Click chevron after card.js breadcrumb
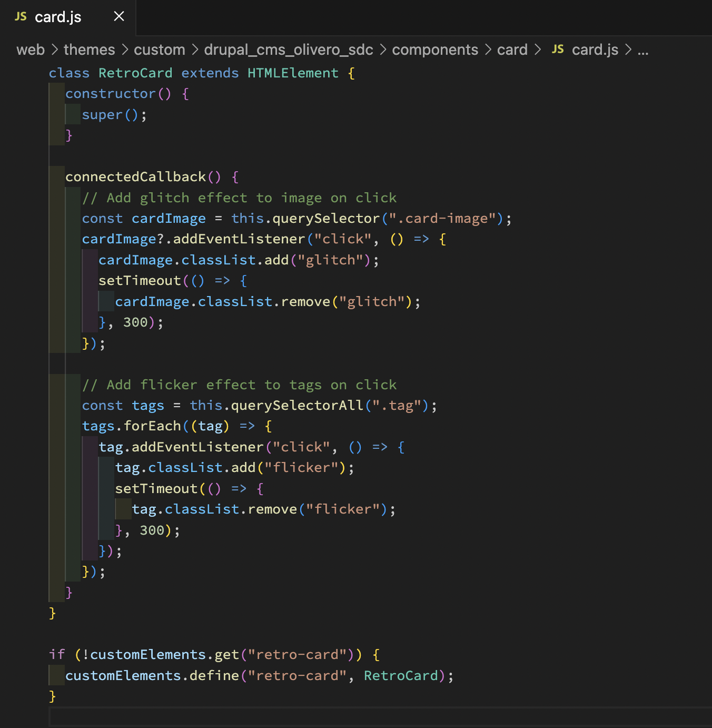This screenshot has width=712, height=728. [628, 50]
